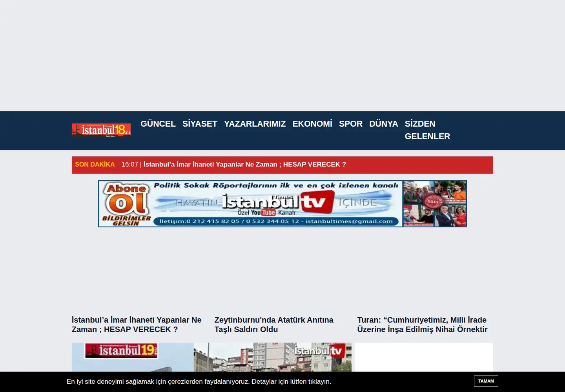Open article 'İstanbul'a İmar İhaneti Yapanlar' headline below banner
The width and height of the screenshot is (565, 392).
pos(137,325)
